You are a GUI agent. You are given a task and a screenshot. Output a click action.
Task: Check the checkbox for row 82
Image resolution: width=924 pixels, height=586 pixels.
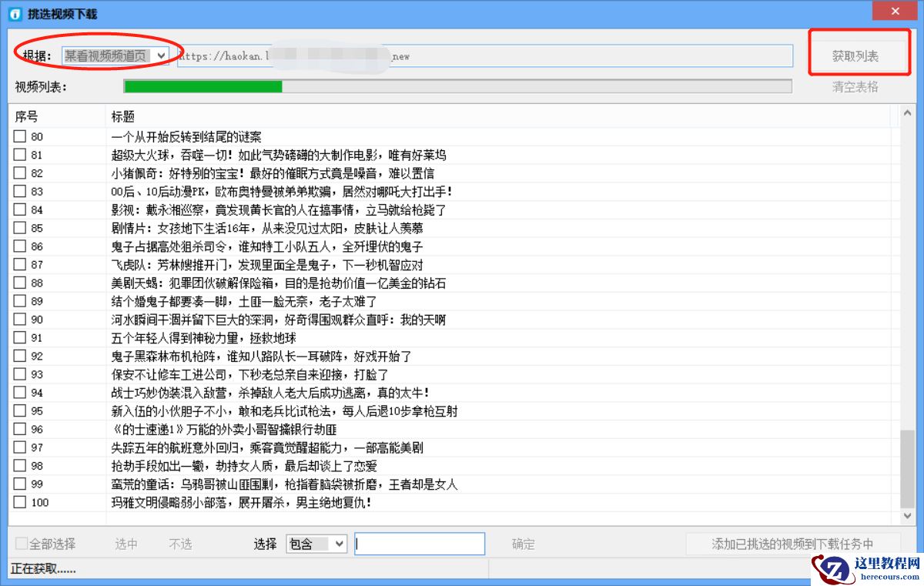[20, 173]
